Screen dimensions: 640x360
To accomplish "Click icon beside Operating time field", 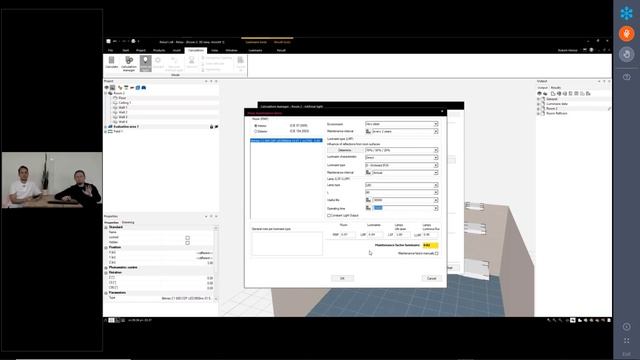I will 368,208.
